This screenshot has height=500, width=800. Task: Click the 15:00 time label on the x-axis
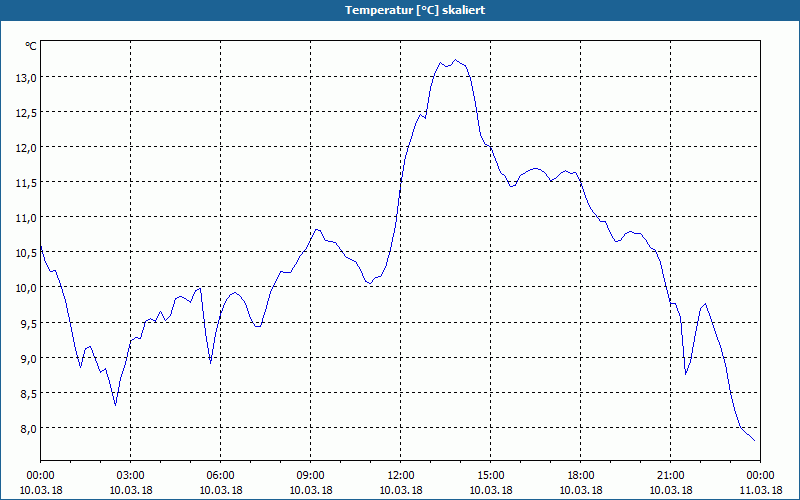[491, 476]
